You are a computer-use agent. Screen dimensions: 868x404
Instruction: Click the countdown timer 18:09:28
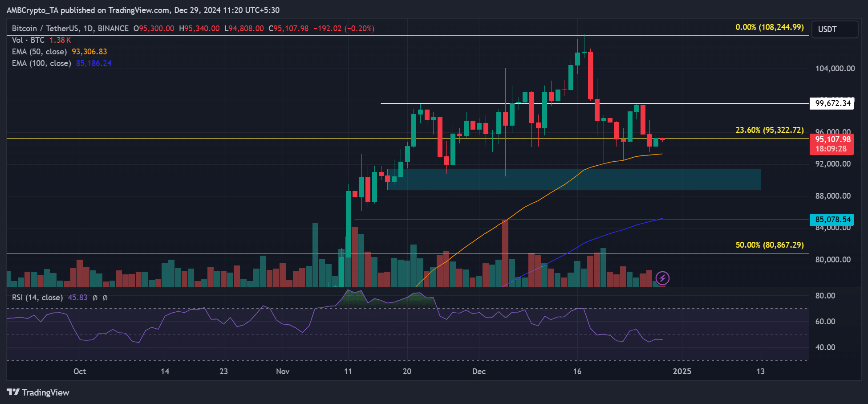[x=831, y=149]
